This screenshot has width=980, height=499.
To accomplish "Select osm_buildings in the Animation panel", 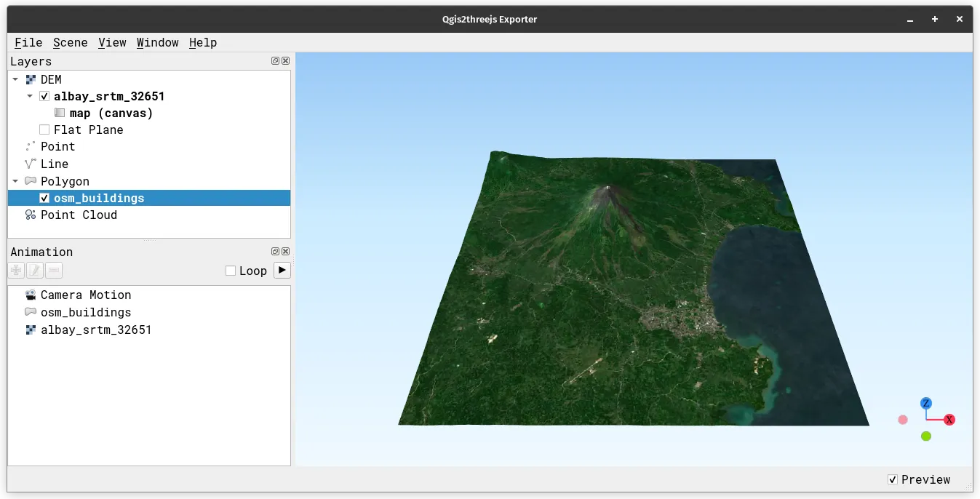I will click(85, 312).
